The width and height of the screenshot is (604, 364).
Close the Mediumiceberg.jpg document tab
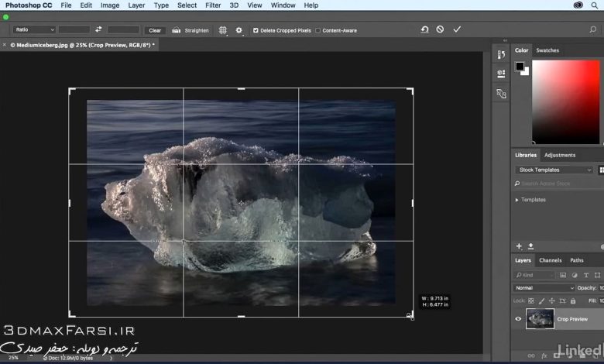(4, 45)
